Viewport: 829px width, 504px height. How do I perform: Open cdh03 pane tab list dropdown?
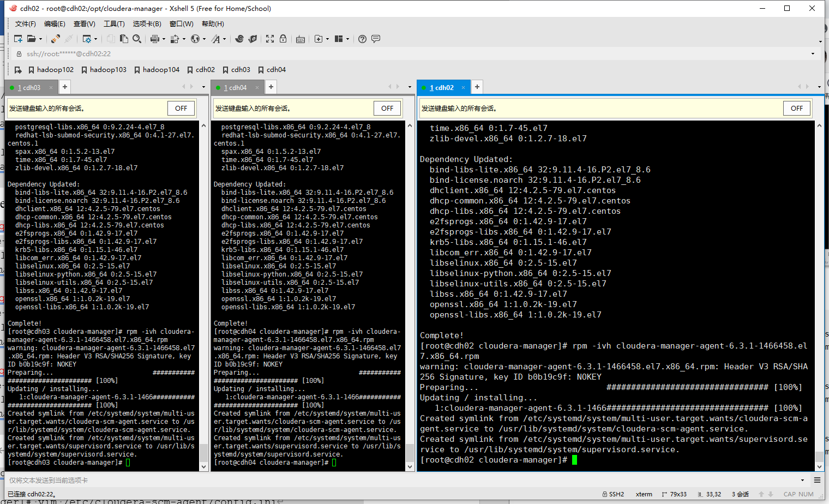203,87
